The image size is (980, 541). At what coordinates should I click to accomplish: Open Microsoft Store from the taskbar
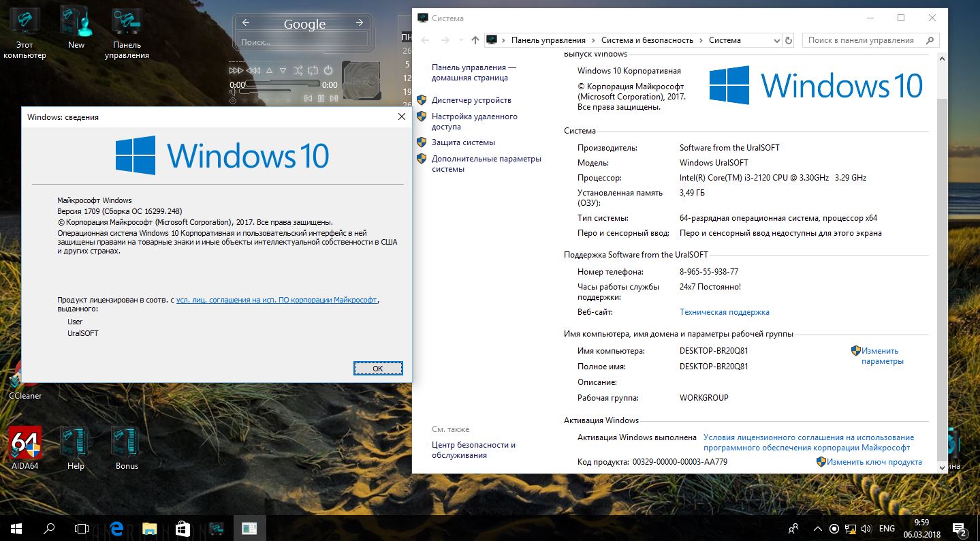coord(183,528)
